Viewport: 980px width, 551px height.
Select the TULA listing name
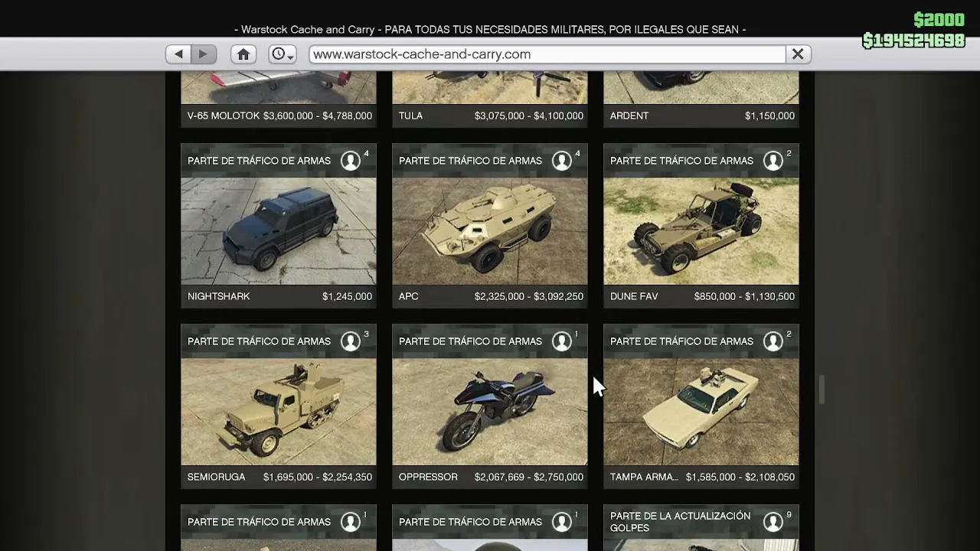pos(410,116)
